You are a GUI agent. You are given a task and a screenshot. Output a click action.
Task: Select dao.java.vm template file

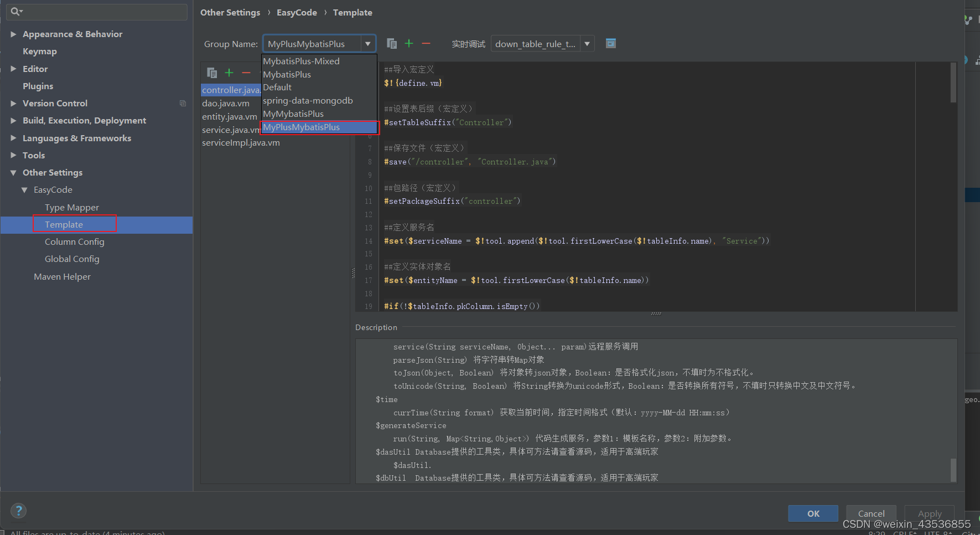[226, 103]
